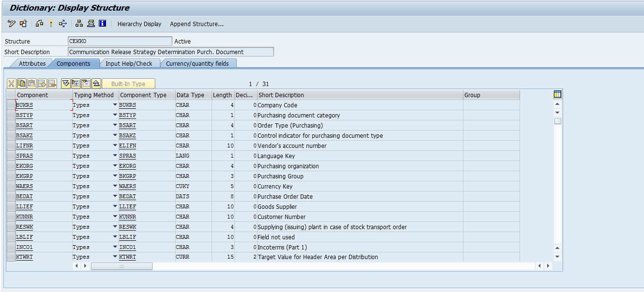The image size is (644, 292).
Task: Click the Delete Row icon
Action: 52,83
